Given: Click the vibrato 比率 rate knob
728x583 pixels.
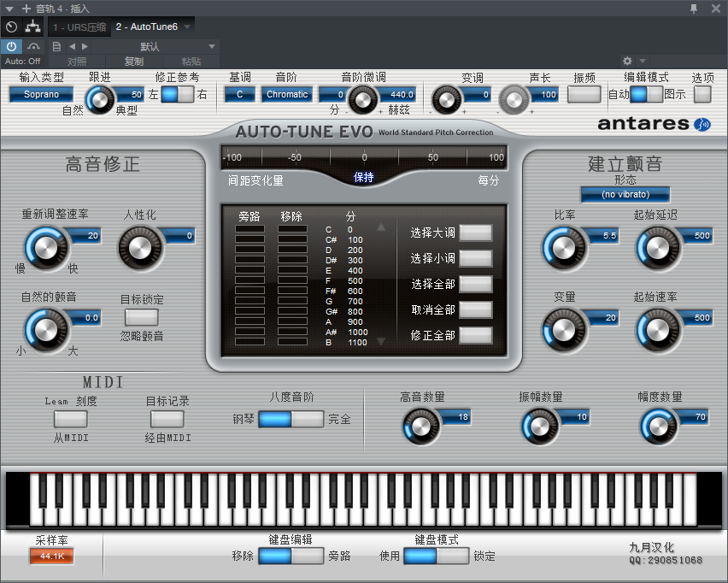Looking at the screenshot, I should point(564,249).
